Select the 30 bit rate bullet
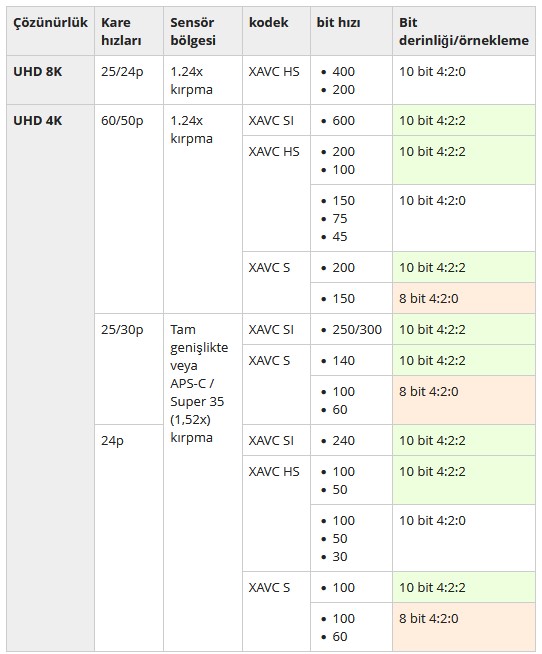This screenshot has width=542, height=654. click(340, 556)
